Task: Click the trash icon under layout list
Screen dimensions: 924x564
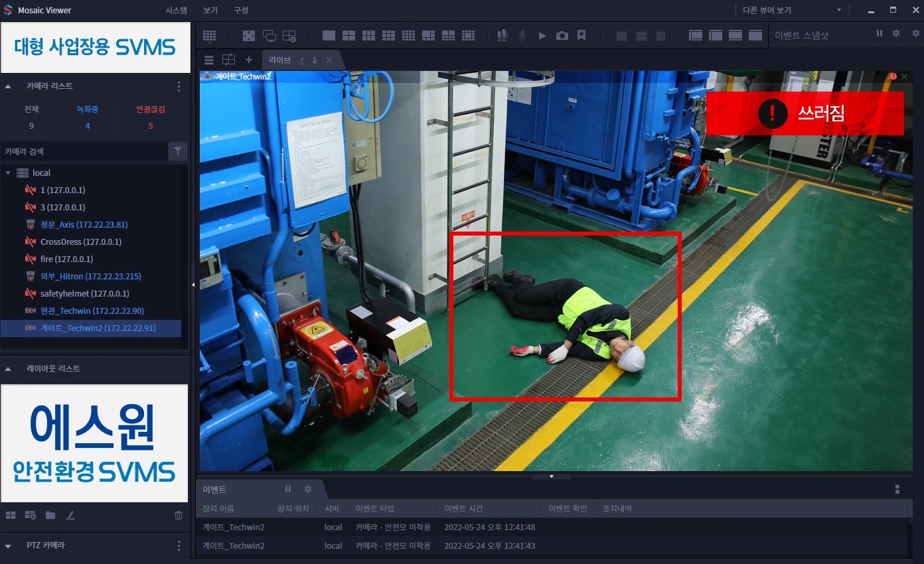Action: 178,515
